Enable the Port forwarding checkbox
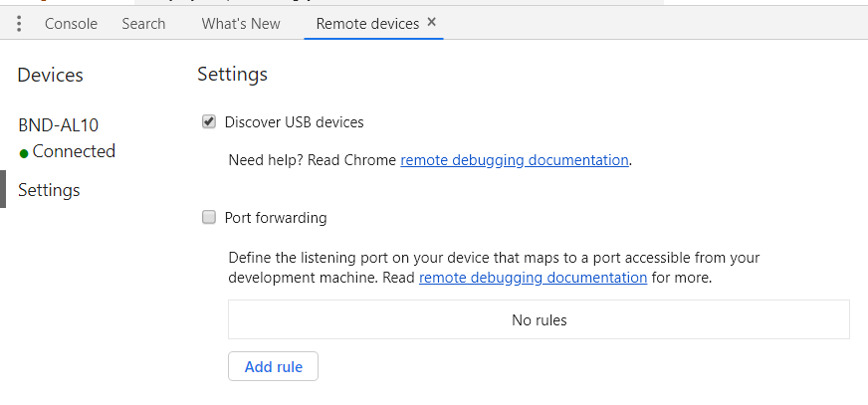The height and width of the screenshot is (405, 868). pos(209,218)
